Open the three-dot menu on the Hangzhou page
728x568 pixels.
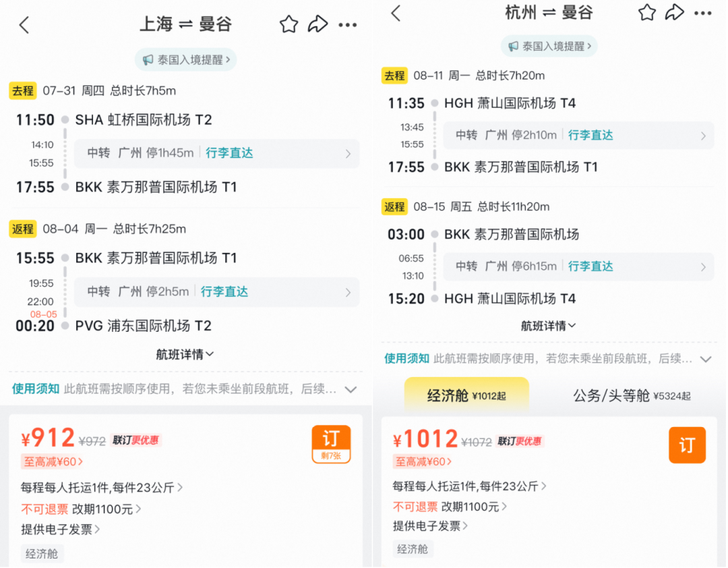703,13
